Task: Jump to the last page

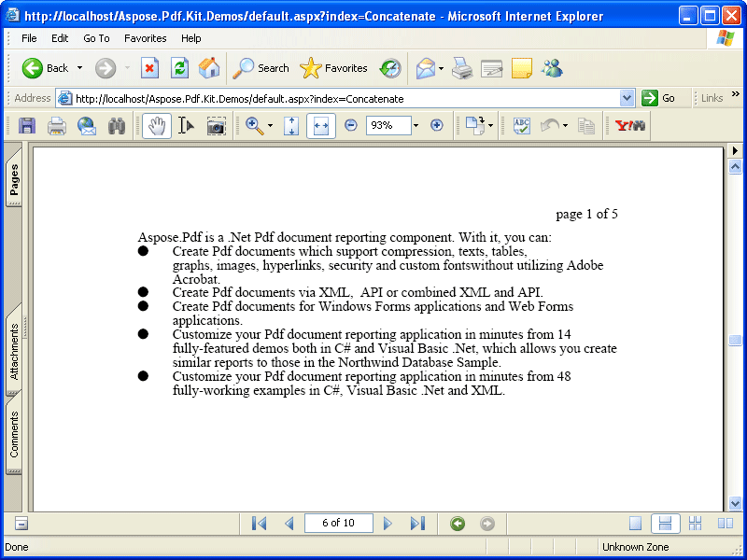Action: click(x=417, y=524)
